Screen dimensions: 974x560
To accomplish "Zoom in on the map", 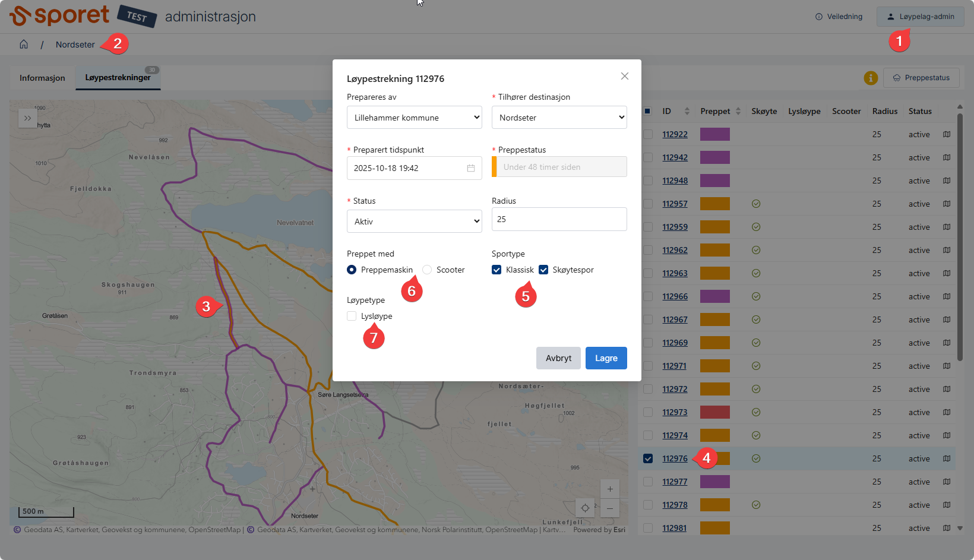I will tap(610, 489).
